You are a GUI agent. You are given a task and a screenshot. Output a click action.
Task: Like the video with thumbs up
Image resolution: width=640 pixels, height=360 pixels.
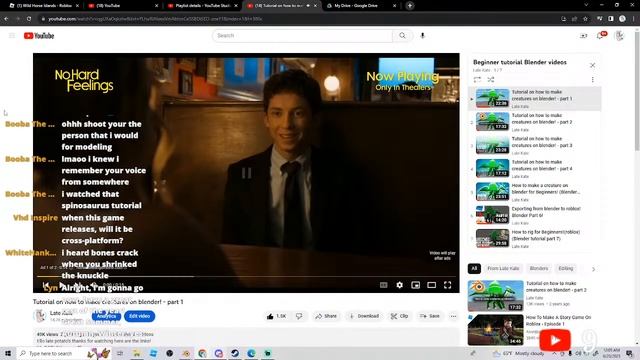pos(277,316)
